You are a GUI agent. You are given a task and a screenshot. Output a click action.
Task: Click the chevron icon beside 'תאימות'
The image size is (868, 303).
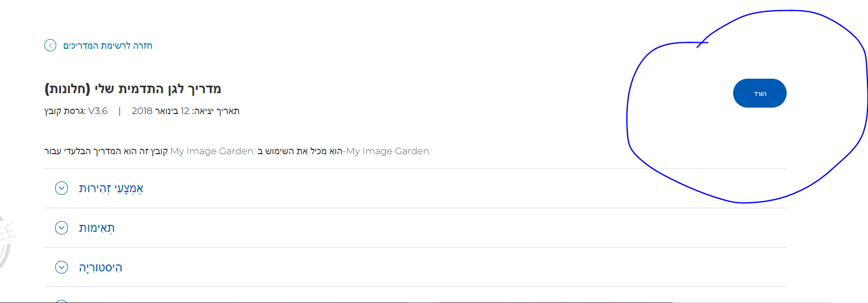click(62, 228)
